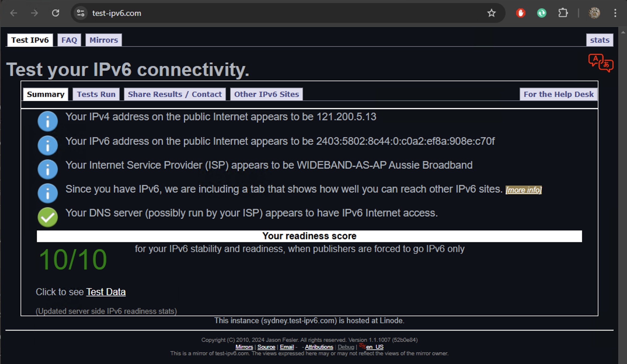Screen dimensions: 627x364
Task: Click the reload/refresh page icon
Action: 55,13
